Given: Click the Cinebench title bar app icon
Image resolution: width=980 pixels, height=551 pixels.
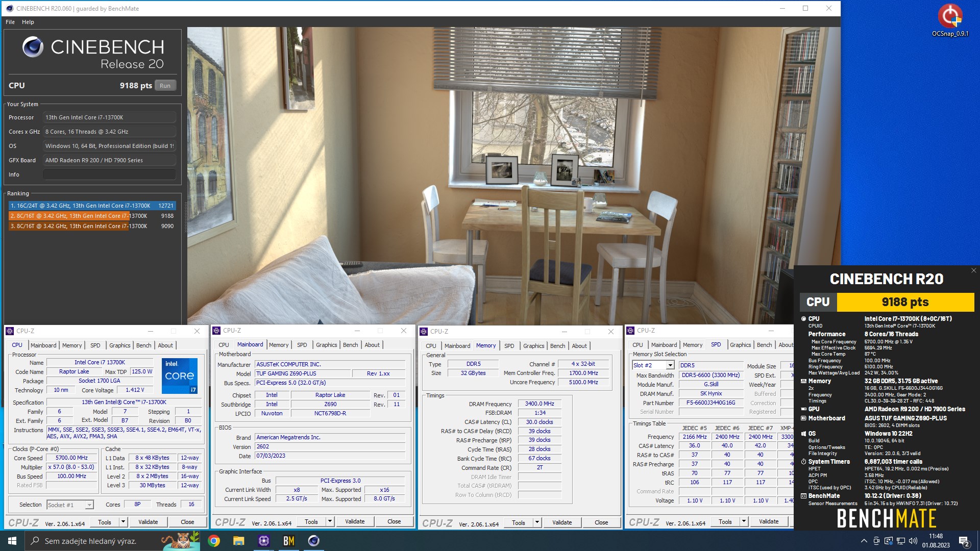Looking at the screenshot, I should 9,8.
